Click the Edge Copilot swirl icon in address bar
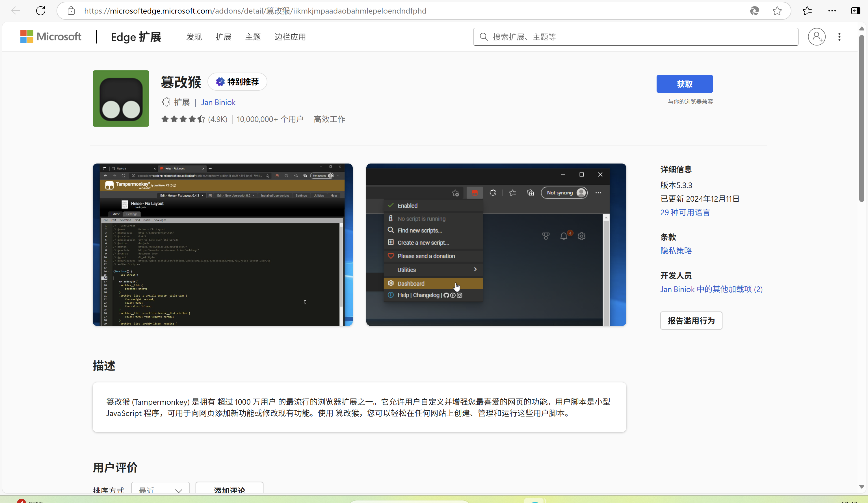 pyautogui.click(x=754, y=11)
